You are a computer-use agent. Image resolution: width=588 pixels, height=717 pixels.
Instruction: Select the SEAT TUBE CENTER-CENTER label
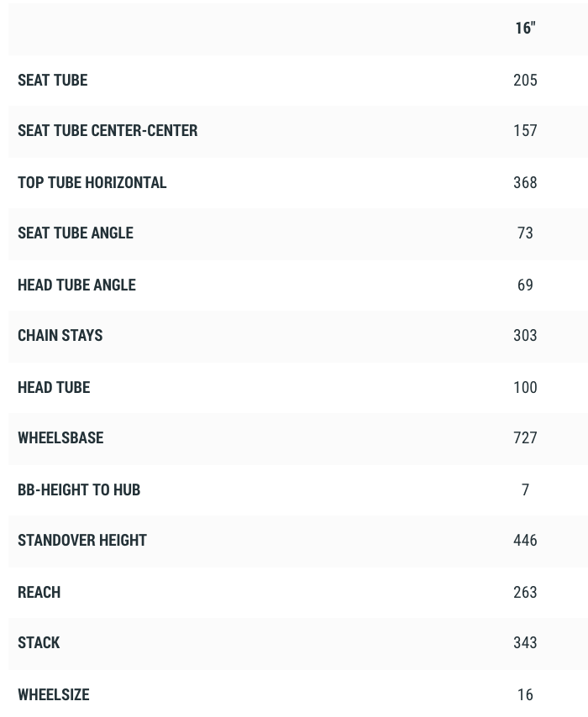(108, 131)
